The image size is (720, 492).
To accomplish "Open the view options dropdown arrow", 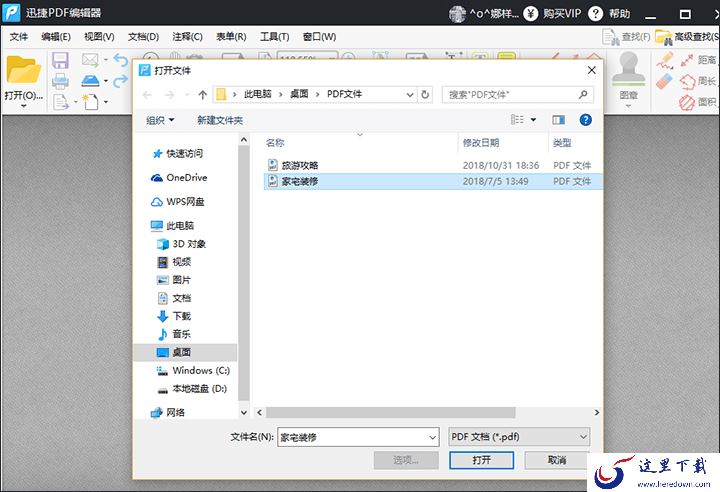I will coord(534,120).
